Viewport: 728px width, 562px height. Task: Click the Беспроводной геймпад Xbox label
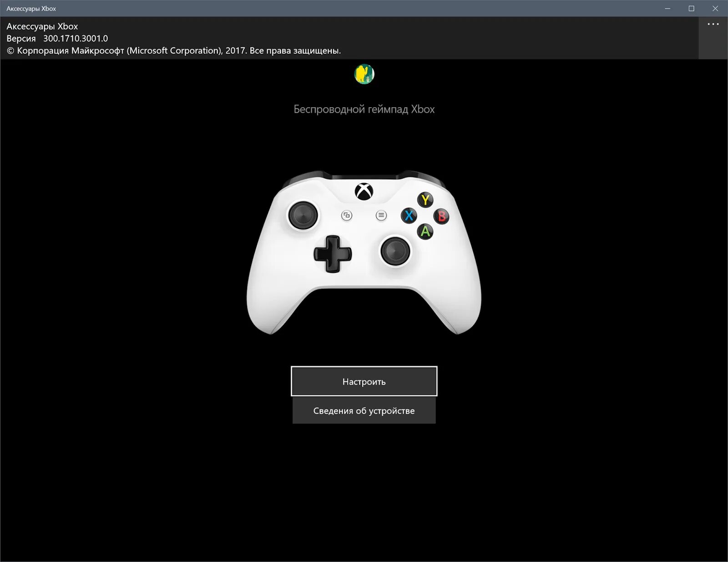click(x=364, y=109)
